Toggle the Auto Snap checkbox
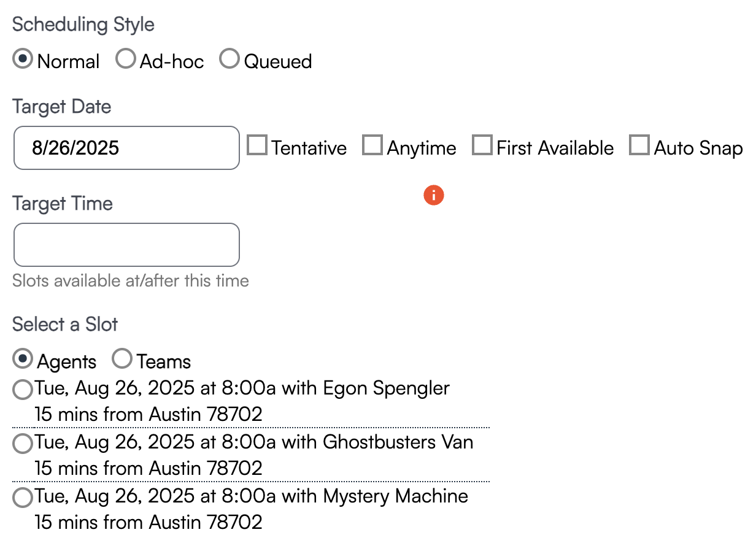This screenshot has width=756, height=535. pos(640,146)
